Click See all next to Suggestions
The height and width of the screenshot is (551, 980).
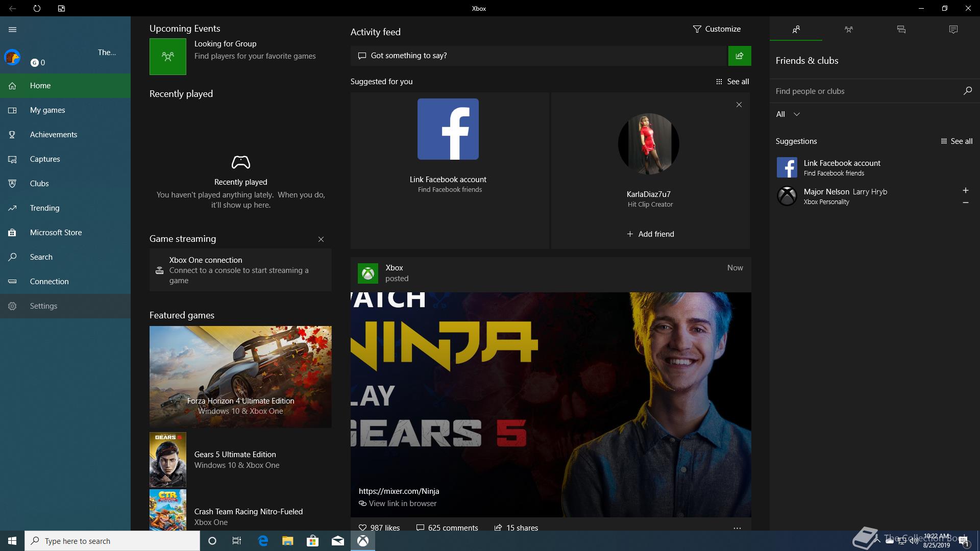[957, 141]
